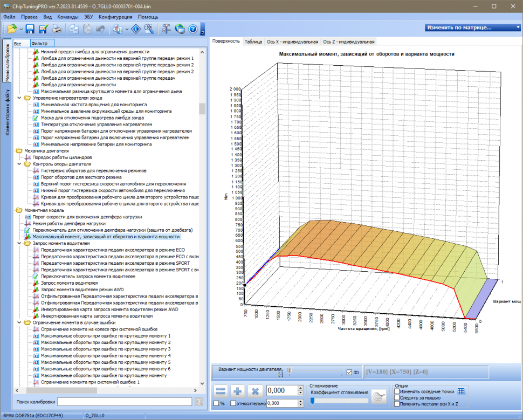Viewport: 523px width, 420px height.
Task: Apply the surface smoothing mesh icon
Action: [x=380, y=396]
